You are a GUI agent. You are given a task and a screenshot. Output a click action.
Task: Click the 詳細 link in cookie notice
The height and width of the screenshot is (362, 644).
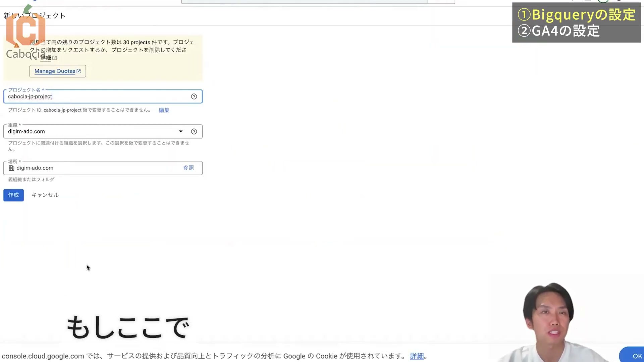click(417, 356)
